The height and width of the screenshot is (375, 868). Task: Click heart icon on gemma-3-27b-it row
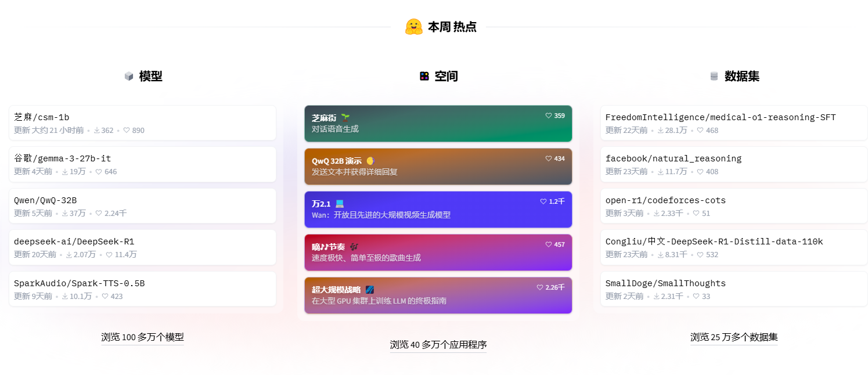(x=99, y=172)
